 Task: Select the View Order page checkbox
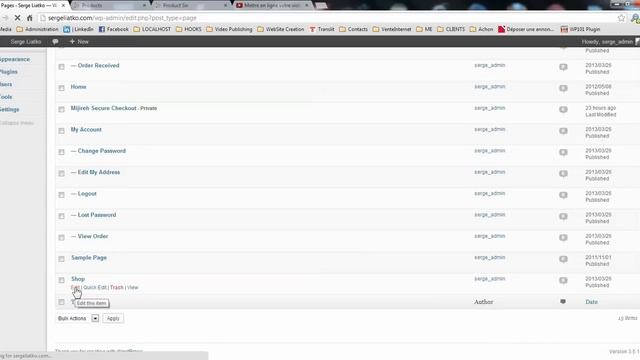61,238
